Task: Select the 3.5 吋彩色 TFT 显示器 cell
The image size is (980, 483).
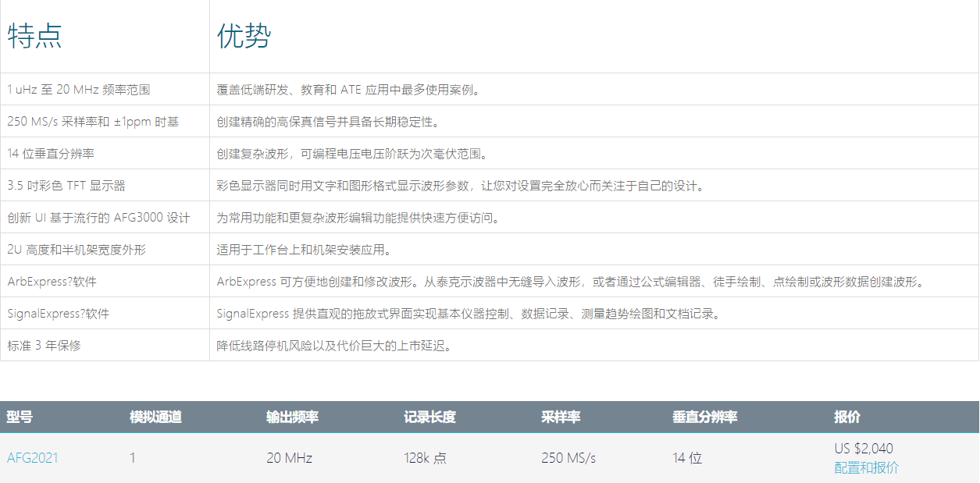Action: 66,186
